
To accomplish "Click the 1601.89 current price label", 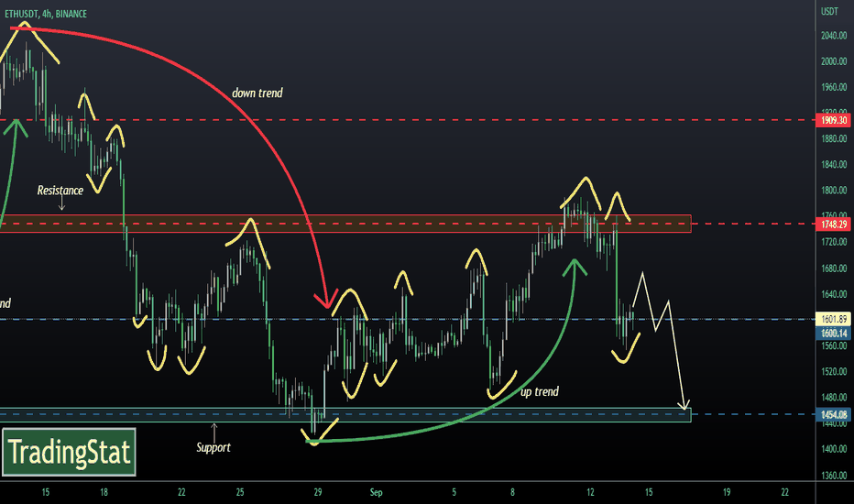I will pos(833,319).
